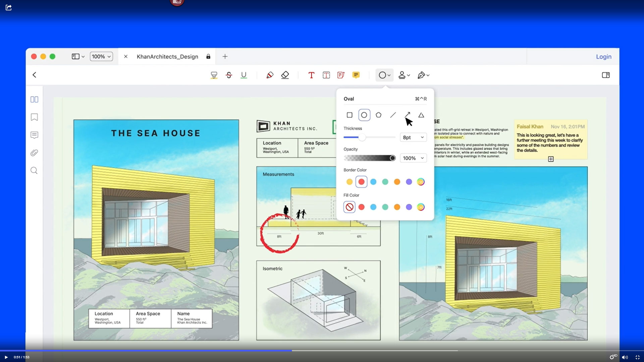644x362 pixels.
Task: Adjust the Opacity slider
Action: (369, 158)
